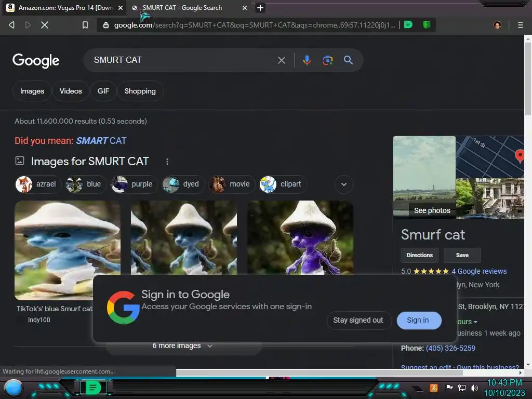The image size is (532, 399).
Task: Click the orange tray icon in system tray
Action: tap(434, 388)
